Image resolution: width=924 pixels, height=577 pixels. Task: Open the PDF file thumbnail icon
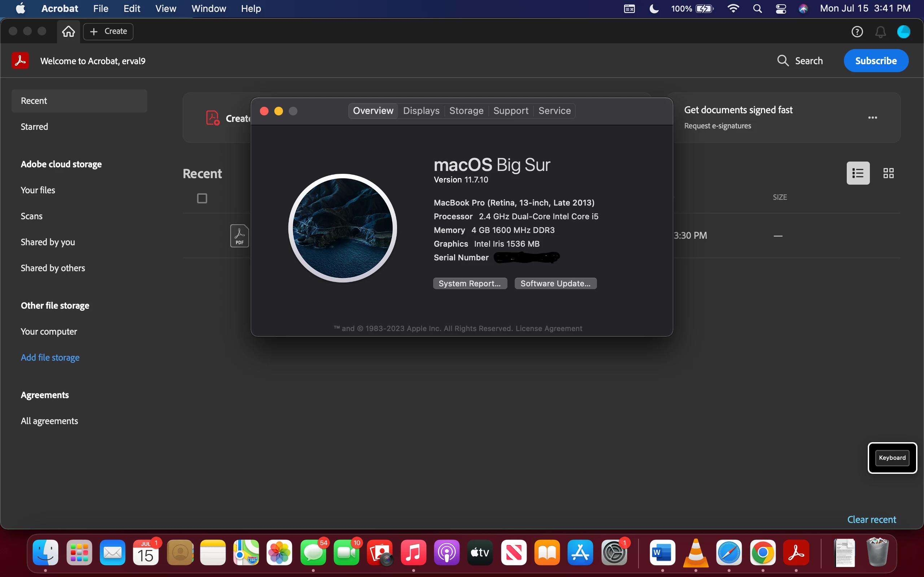(239, 236)
